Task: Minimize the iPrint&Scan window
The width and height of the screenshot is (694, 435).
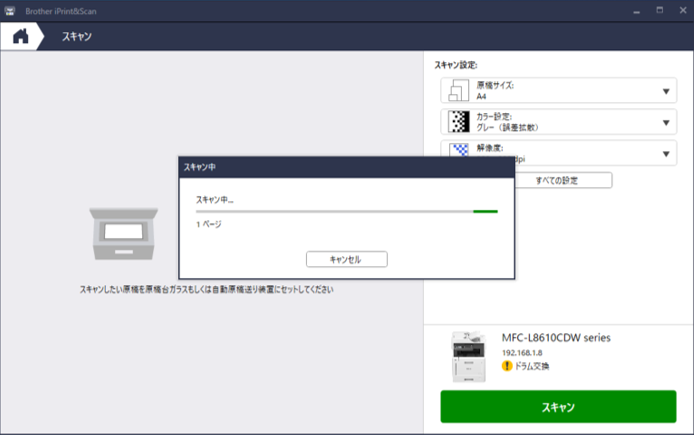Action: pos(634,9)
